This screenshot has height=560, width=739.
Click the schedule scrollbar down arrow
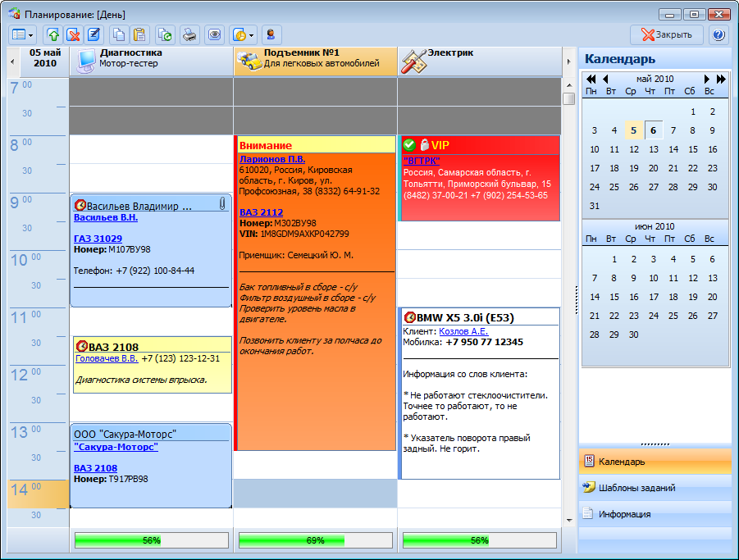pyautogui.click(x=569, y=521)
